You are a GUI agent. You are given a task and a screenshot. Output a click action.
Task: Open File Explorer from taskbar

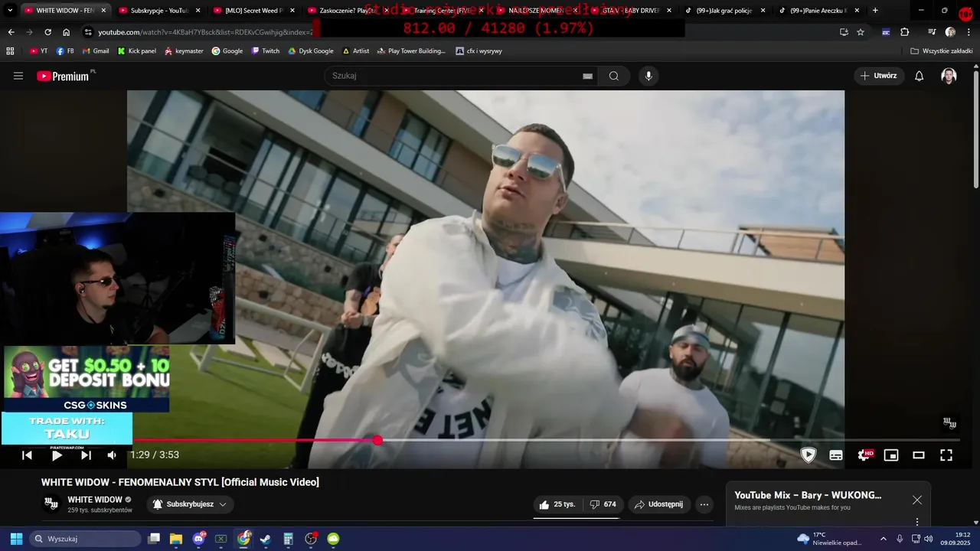point(176,539)
